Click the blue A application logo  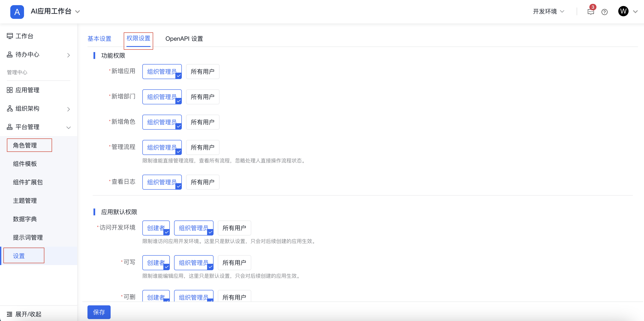17,12
